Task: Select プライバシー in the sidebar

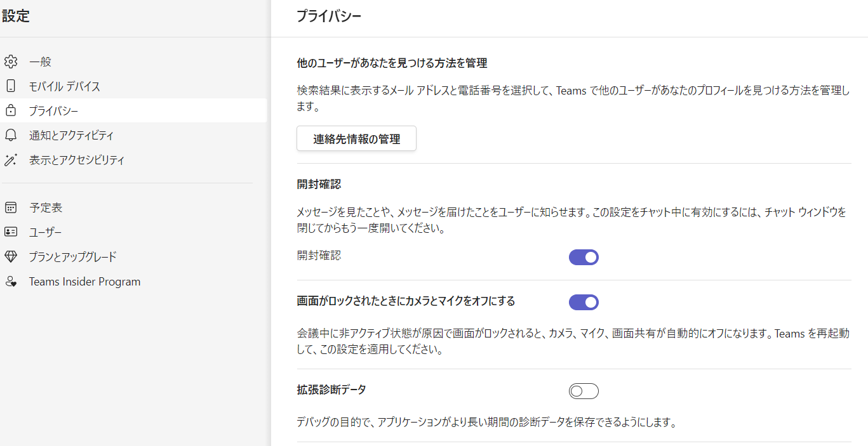Action: (133, 111)
